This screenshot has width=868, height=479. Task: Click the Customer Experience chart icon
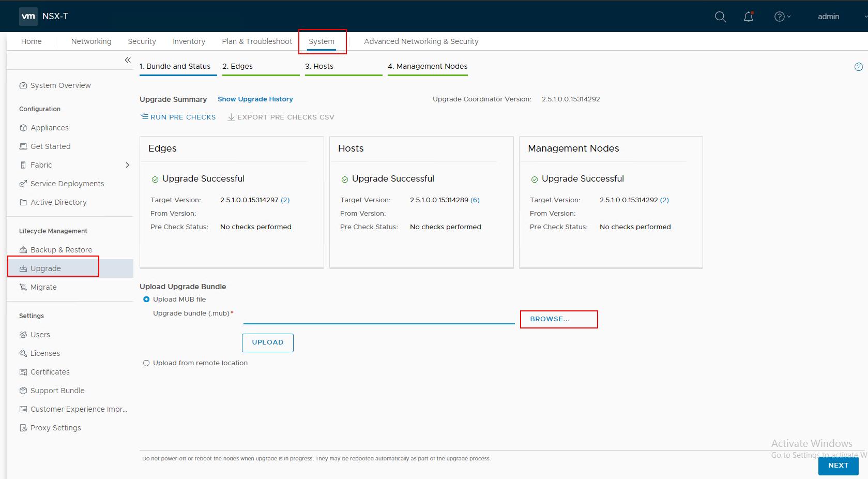23,409
